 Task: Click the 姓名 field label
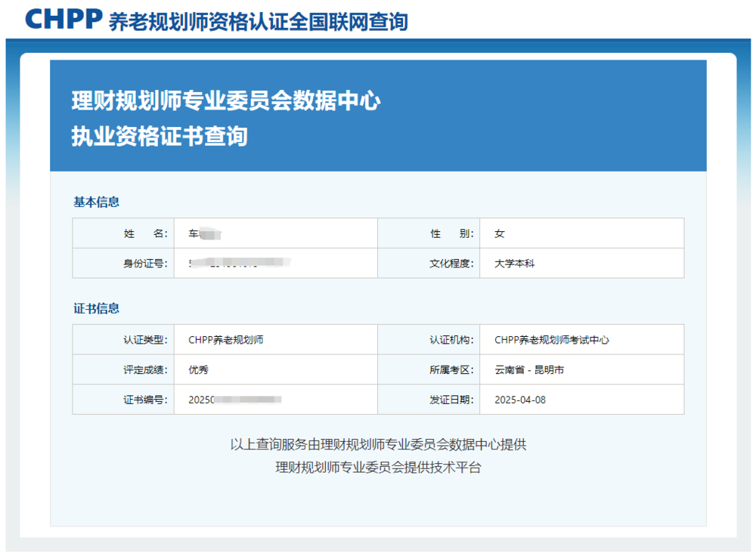145,233
